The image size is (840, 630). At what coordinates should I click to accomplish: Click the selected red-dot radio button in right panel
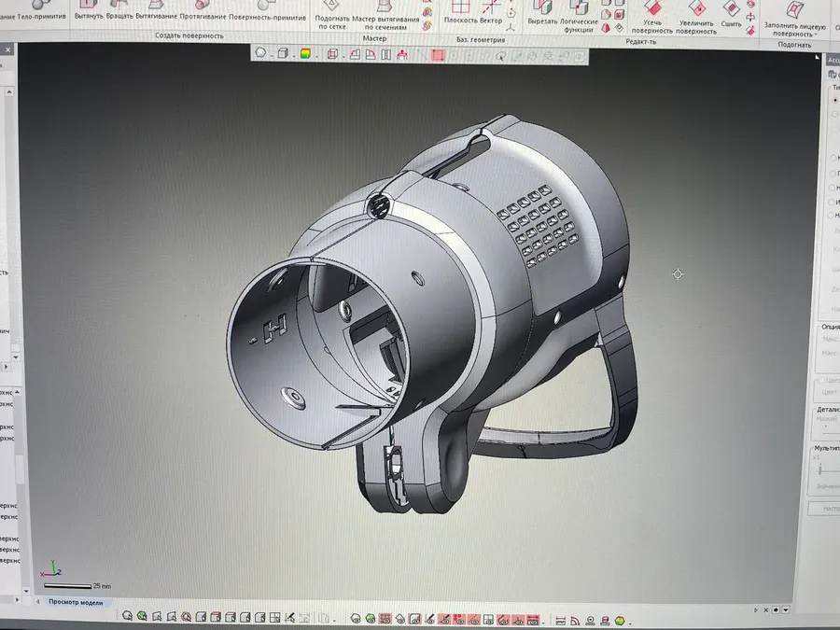pos(835,100)
